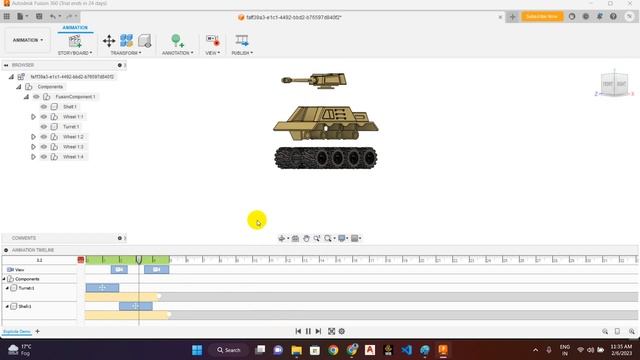The height and width of the screenshot is (360, 640).
Task: Collapse Turret:1 track in timeline
Action: click(7, 288)
